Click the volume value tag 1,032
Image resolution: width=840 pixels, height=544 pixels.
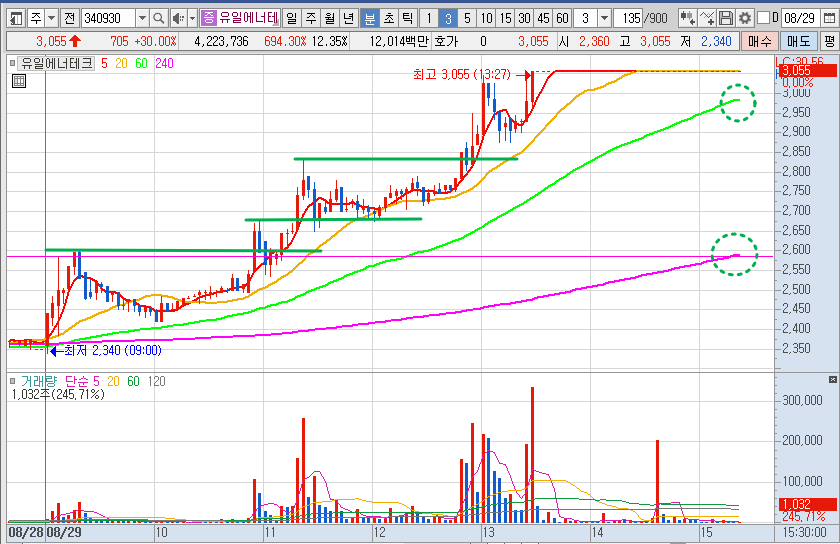click(x=806, y=504)
